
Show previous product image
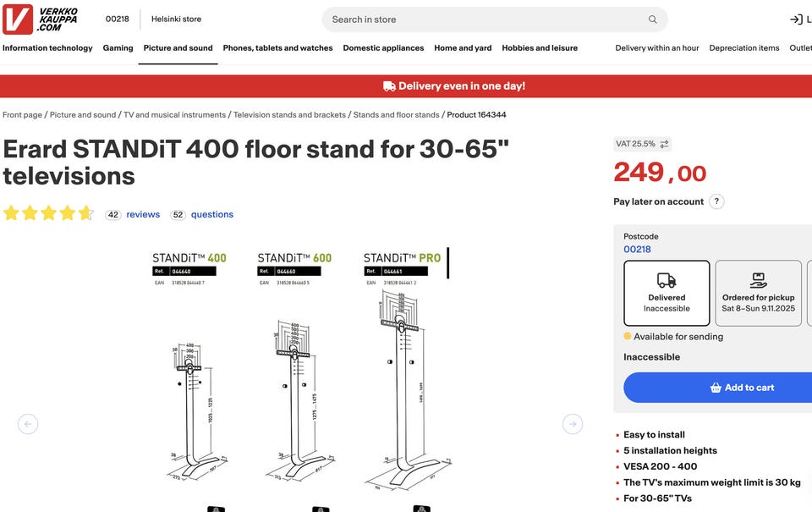[28, 424]
